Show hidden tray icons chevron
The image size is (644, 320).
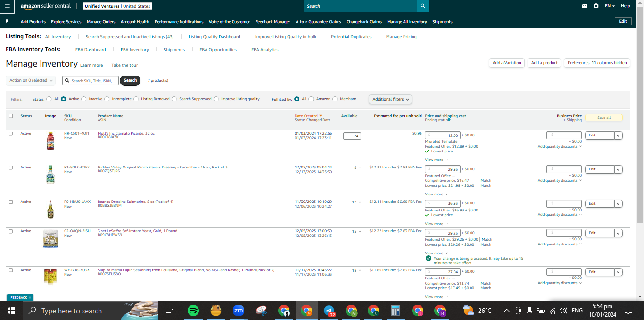(x=507, y=311)
